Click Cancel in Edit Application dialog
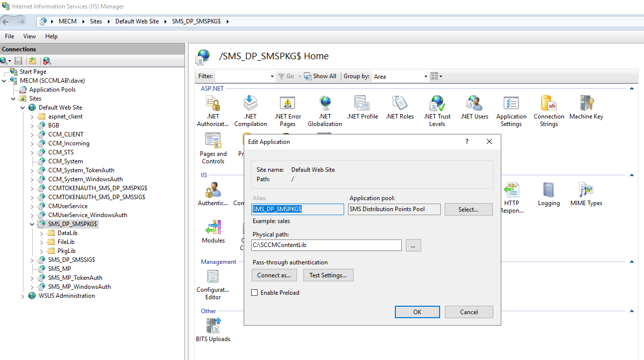 point(469,312)
